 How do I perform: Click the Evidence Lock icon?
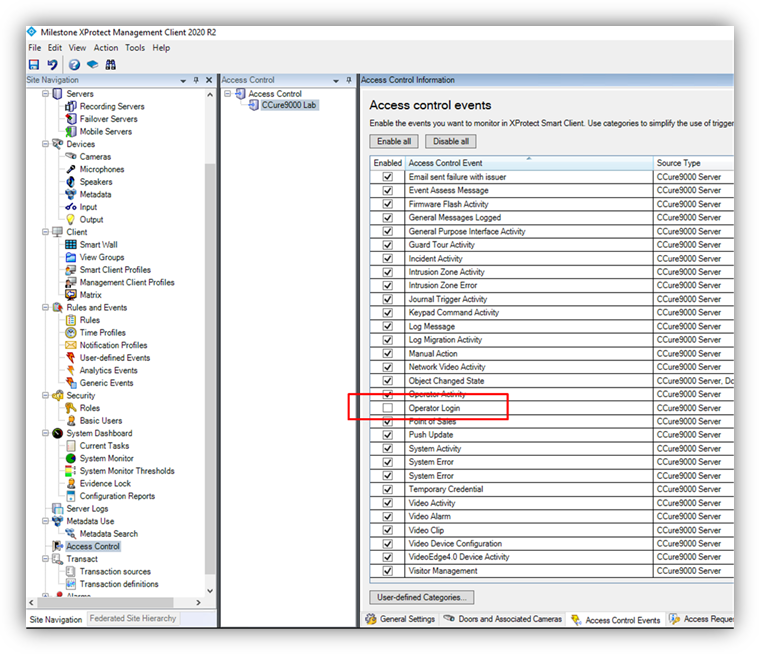71,484
